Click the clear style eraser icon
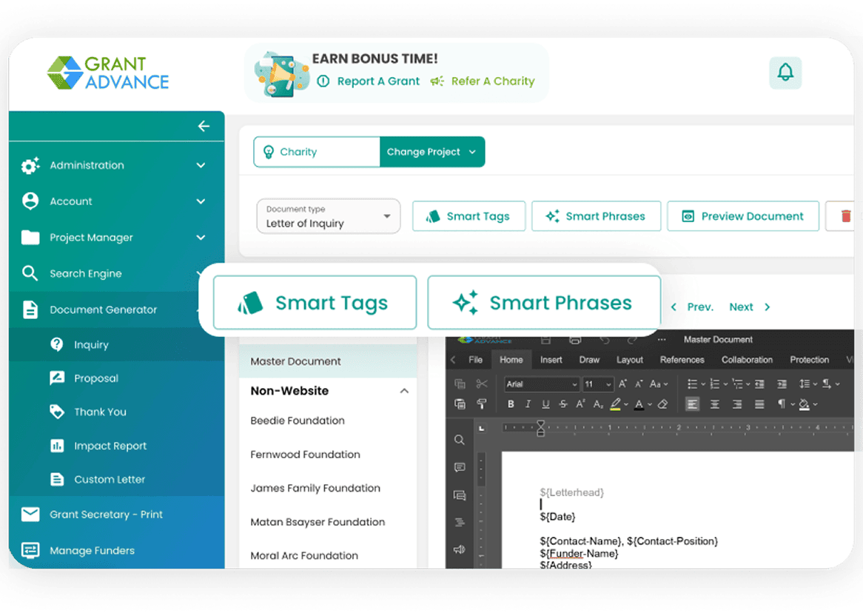The width and height of the screenshot is (863, 616). click(x=662, y=404)
